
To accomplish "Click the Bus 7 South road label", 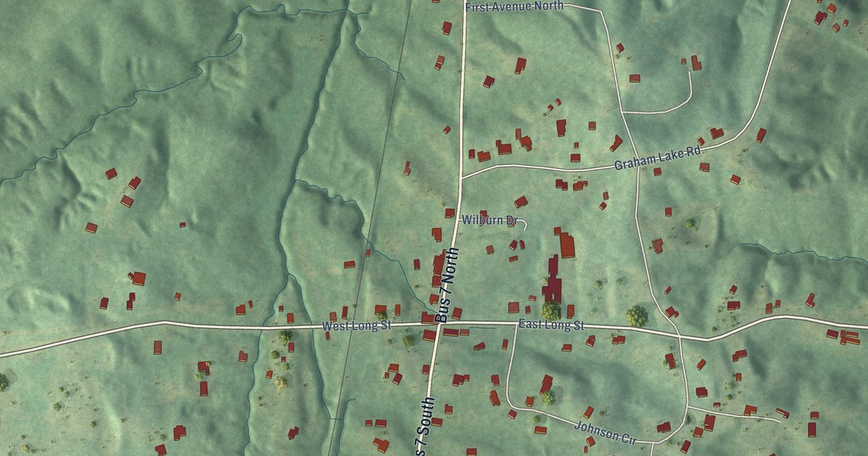I will (425, 427).
